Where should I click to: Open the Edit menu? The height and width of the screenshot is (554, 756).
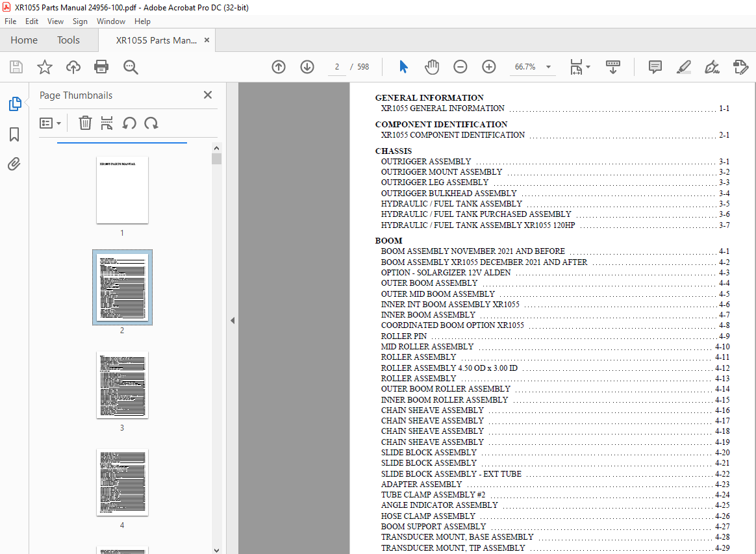click(32, 21)
